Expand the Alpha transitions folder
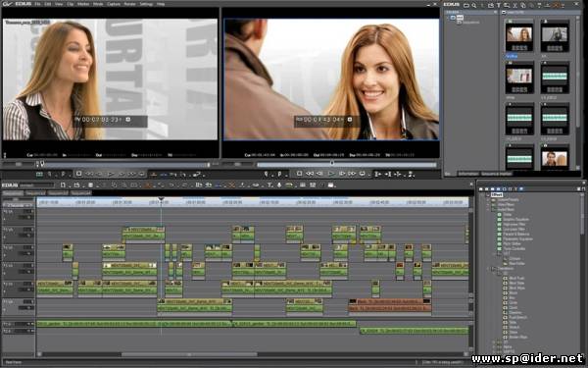Screen dimensions: 588x368 click(x=494, y=347)
